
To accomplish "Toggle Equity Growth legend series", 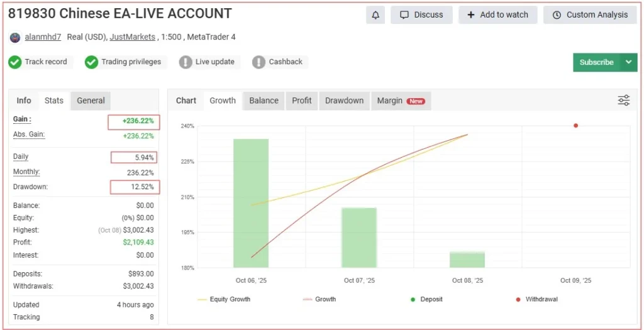I will [x=224, y=299].
